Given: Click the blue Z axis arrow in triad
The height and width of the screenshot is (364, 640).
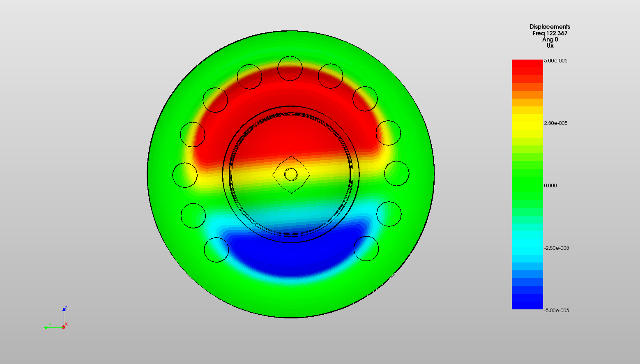Looking at the screenshot, I should (x=64, y=309).
